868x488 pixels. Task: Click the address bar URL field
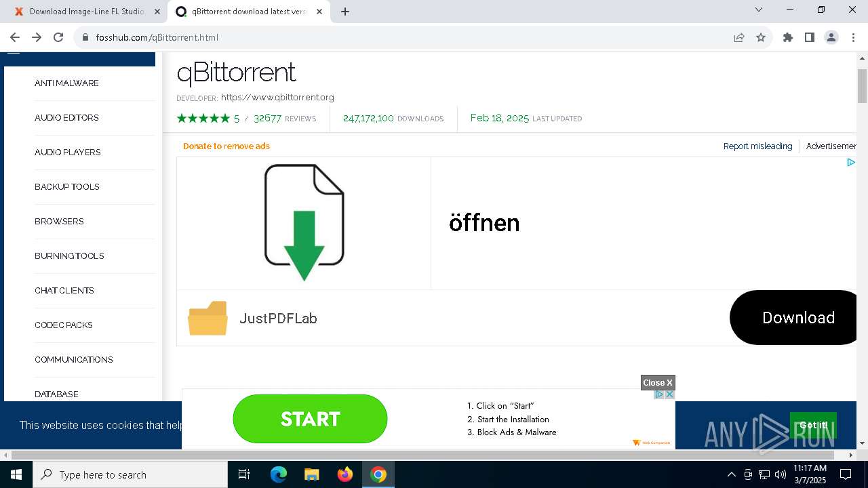coord(407,37)
